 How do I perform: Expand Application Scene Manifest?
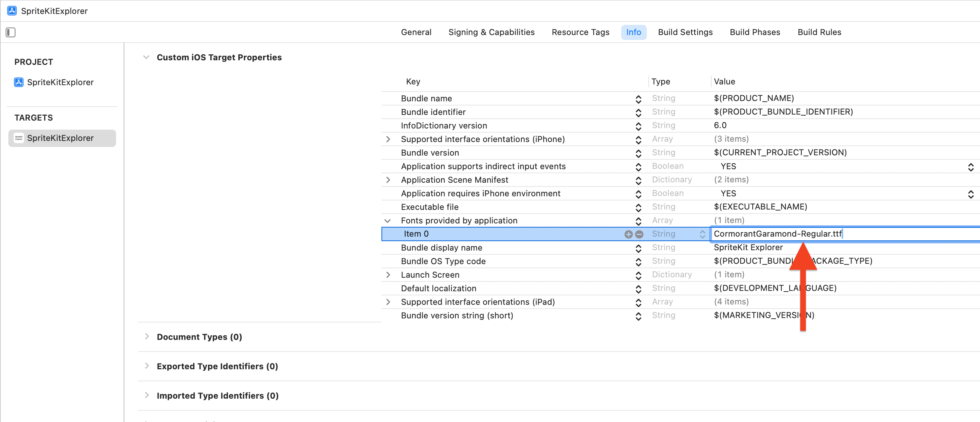(x=387, y=180)
